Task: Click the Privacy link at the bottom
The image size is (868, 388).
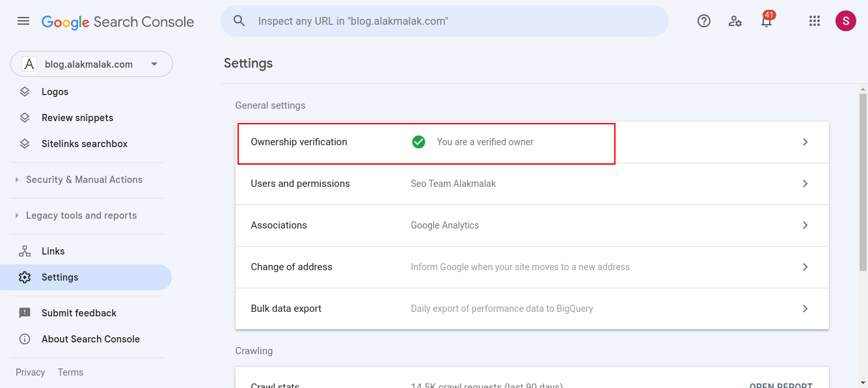Action: [x=30, y=372]
